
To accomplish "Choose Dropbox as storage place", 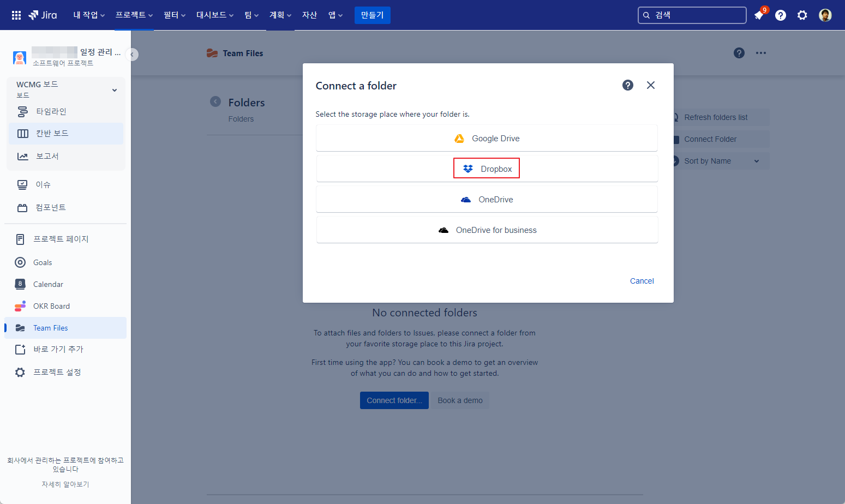I will [487, 169].
